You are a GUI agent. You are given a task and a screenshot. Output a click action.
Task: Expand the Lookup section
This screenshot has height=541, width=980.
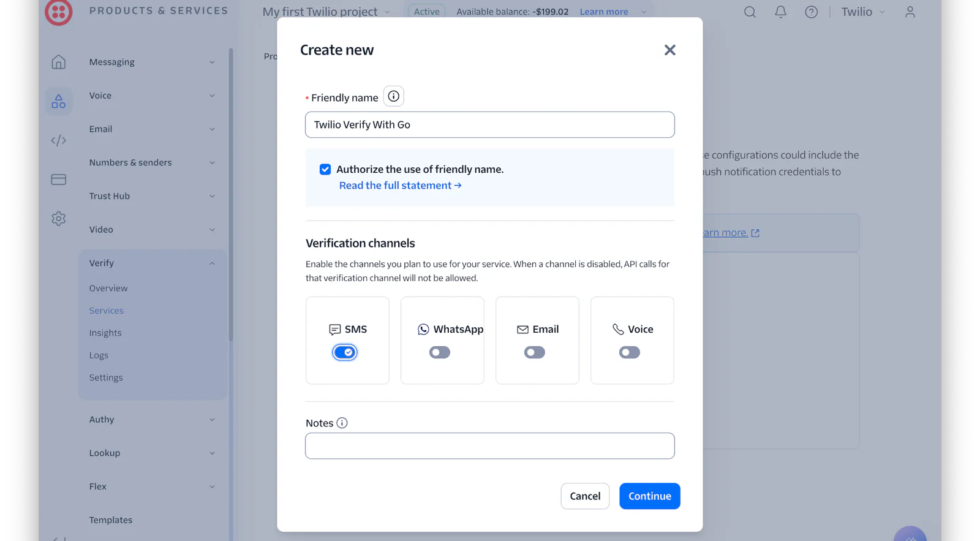(x=152, y=453)
